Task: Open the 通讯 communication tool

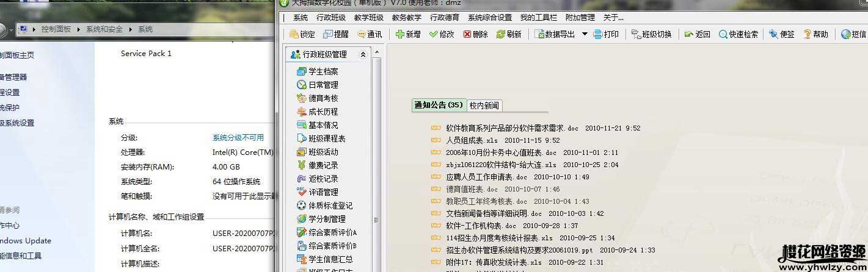Action: coord(370,34)
